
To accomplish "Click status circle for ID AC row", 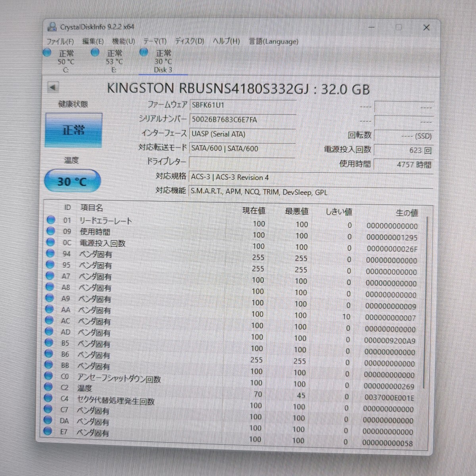I will [x=49, y=320].
